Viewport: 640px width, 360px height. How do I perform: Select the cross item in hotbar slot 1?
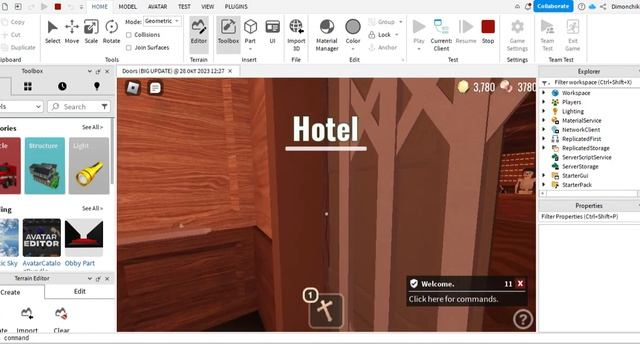(326, 311)
